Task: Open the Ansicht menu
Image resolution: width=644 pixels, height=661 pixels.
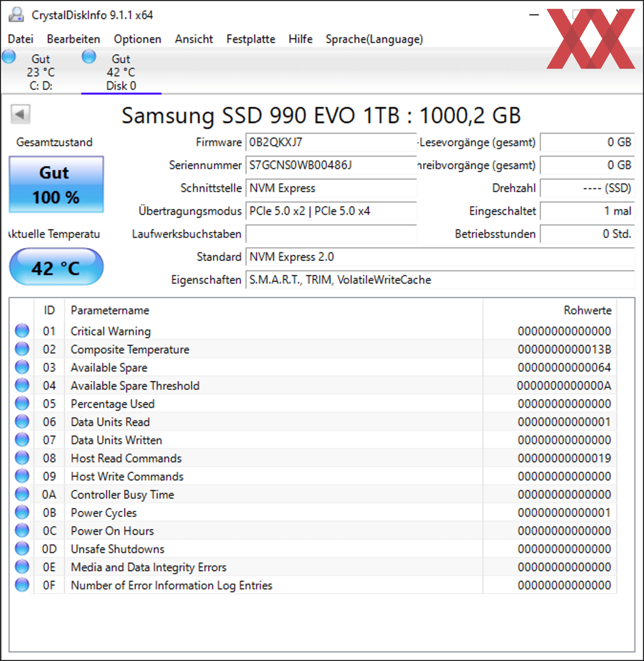Action: coord(194,39)
